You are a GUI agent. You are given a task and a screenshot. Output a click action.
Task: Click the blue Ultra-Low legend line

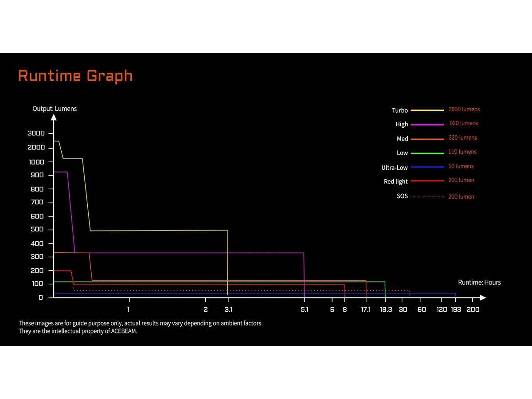427,167
